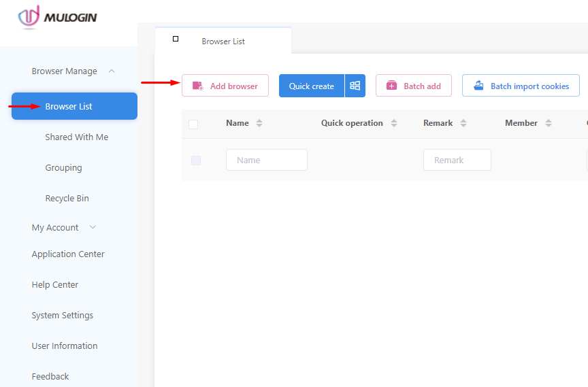The width and height of the screenshot is (588, 387).
Task: Click the Batch add button
Action: (x=413, y=86)
